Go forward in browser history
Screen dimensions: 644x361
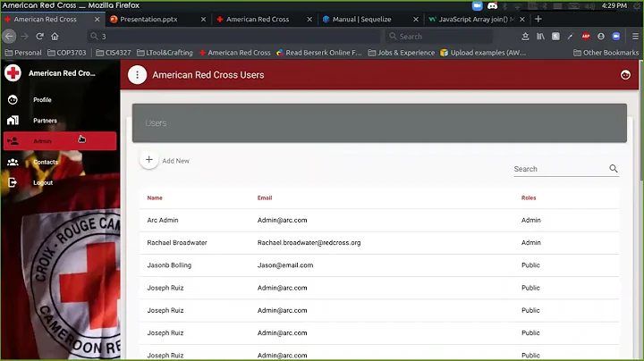point(25,36)
